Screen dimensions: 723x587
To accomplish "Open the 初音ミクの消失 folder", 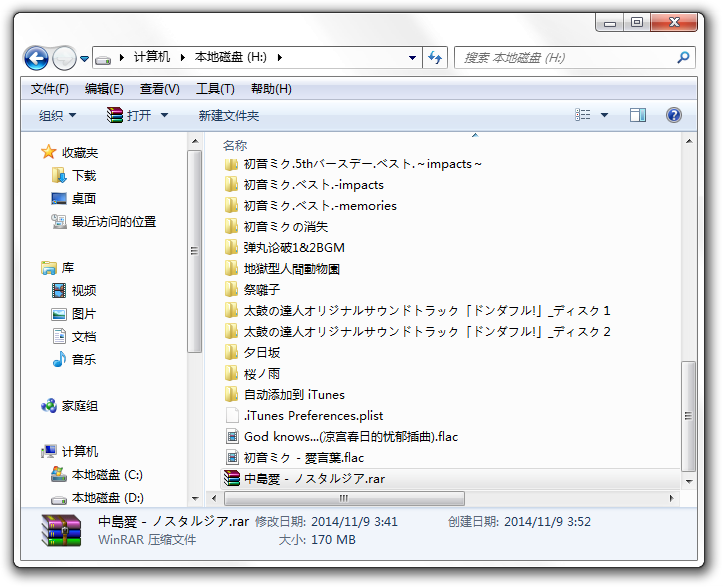I will click(x=285, y=227).
